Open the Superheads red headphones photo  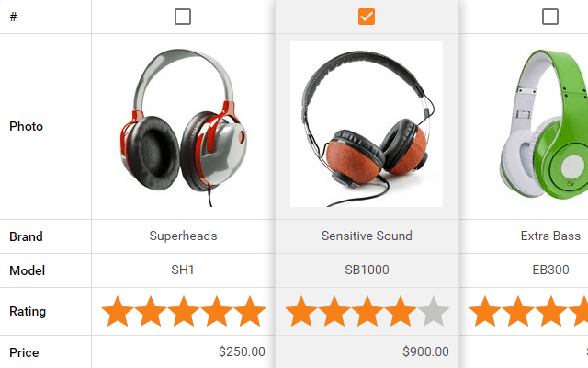pos(184,126)
